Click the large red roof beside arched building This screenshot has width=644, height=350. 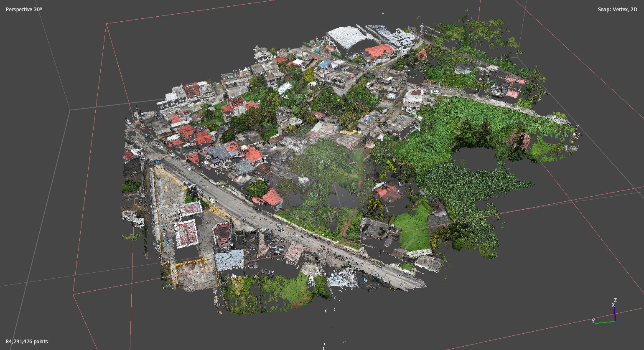pos(379,51)
